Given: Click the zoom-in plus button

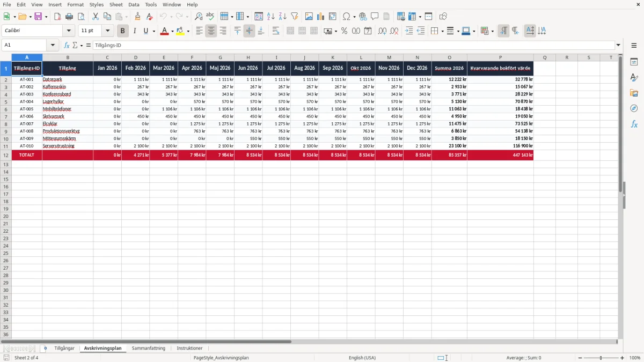Looking at the screenshot, I should [623, 358].
